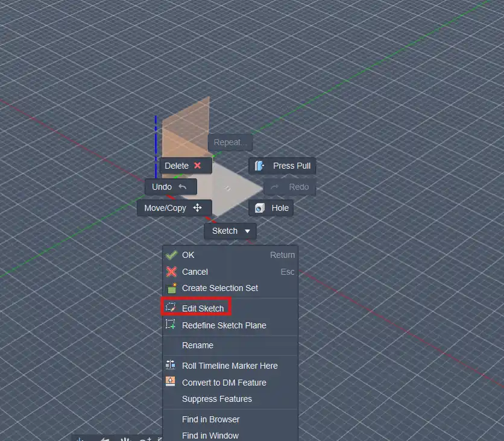Select the Move/Copy command
504x441 pixels.
[x=174, y=208]
